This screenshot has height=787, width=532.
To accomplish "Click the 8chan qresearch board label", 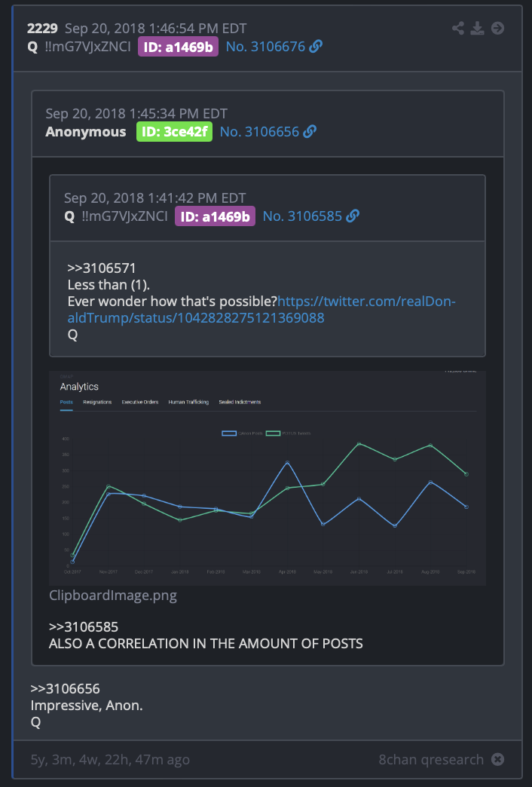I will click(x=431, y=759).
